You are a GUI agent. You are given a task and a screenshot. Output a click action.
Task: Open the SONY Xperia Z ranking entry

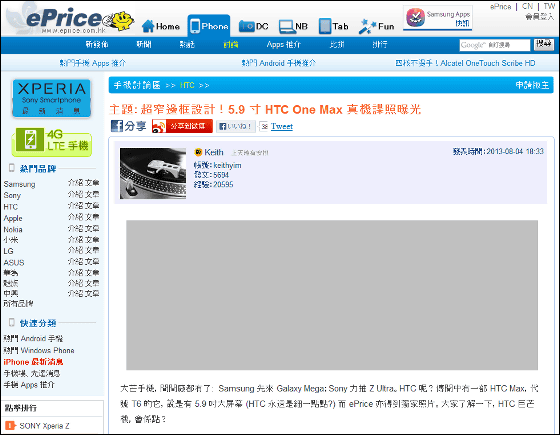(44, 426)
